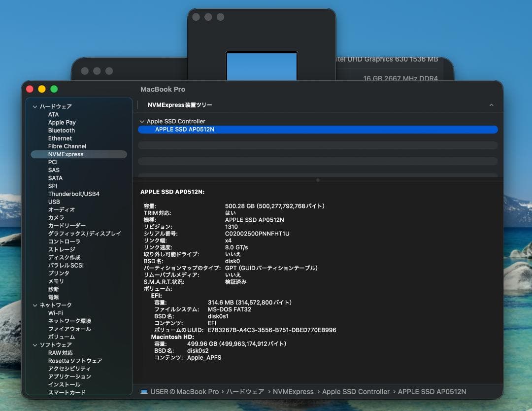Image resolution: width=532 pixels, height=411 pixels.
Task: Select ディスク作成 in the sidebar
Action: tap(64, 257)
